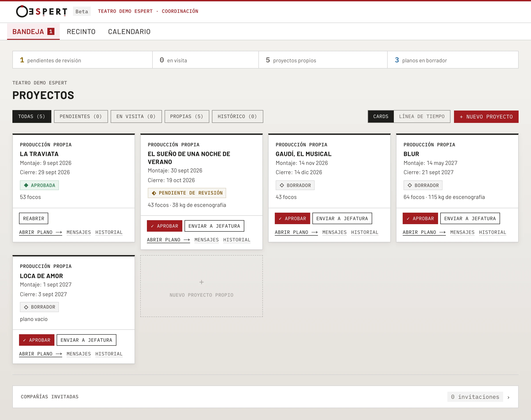Screen dimensions: 531x420
Task: Select the Cards view
Action: tap(381, 116)
